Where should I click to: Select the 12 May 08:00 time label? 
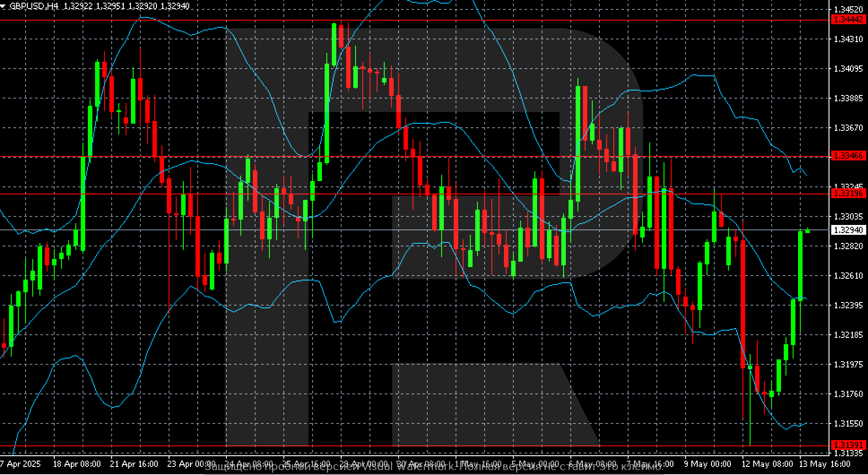pyautogui.click(x=765, y=464)
